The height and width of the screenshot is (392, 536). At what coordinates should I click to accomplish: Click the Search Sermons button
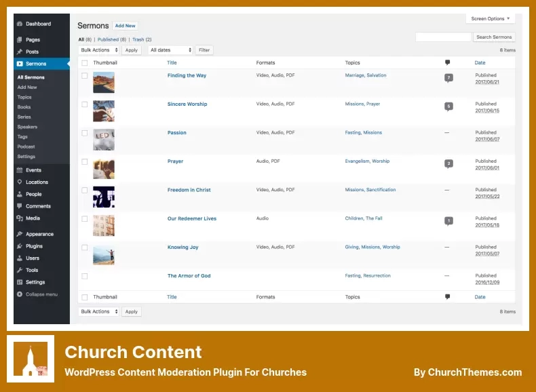click(x=494, y=37)
